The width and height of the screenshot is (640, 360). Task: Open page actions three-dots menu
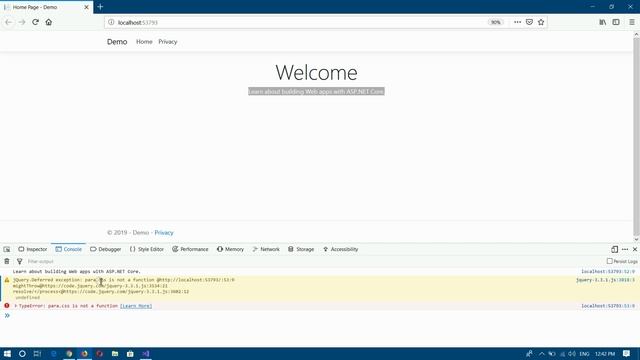[517, 22]
